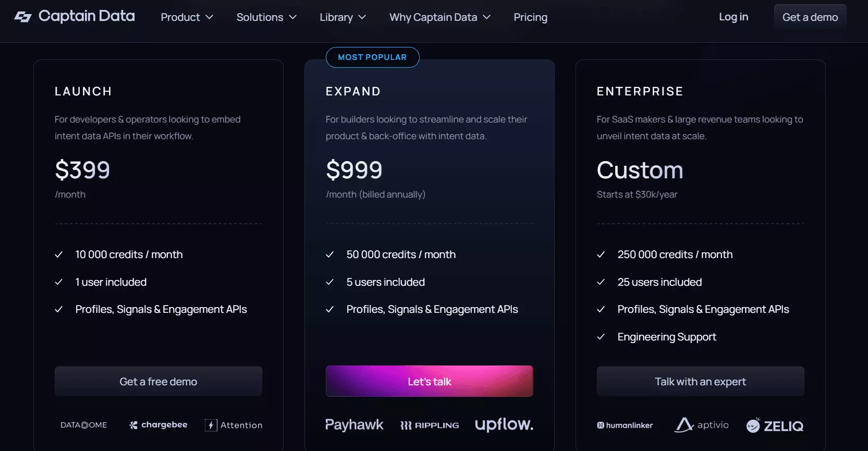The width and height of the screenshot is (868, 451).
Task: Click checkmark beside 5 users included
Action: [x=329, y=282]
